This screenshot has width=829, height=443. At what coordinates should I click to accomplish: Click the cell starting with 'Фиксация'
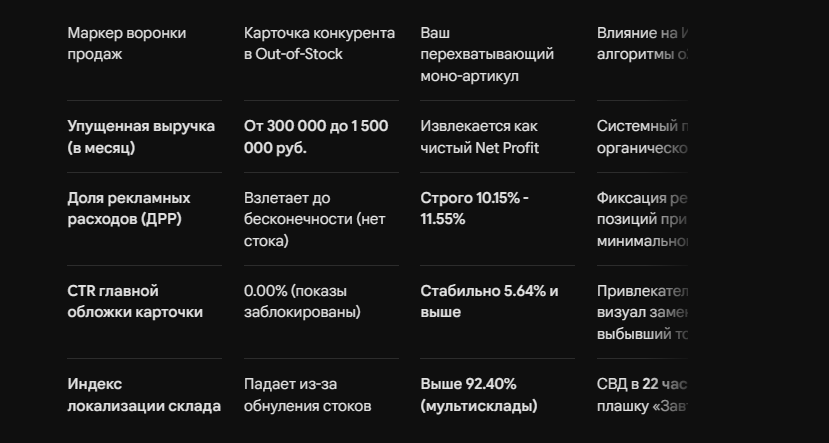click(x=642, y=219)
